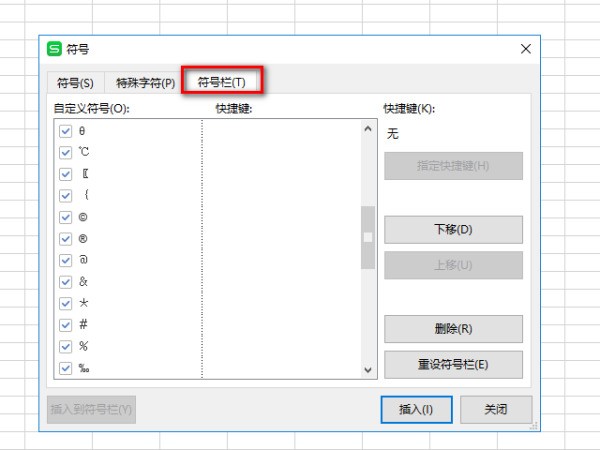Uncheck the ℃ symbol checkbox
600x450 pixels.
click(x=66, y=153)
